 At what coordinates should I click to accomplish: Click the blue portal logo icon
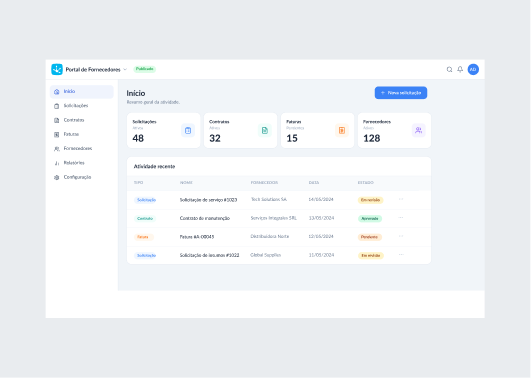[57, 69]
